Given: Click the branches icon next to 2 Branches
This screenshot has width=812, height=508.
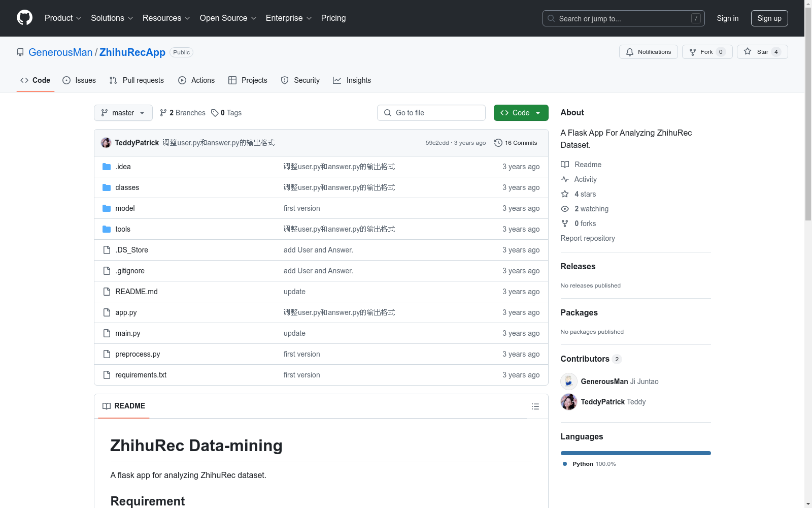Looking at the screenshot, I should (x=163, y=113).
